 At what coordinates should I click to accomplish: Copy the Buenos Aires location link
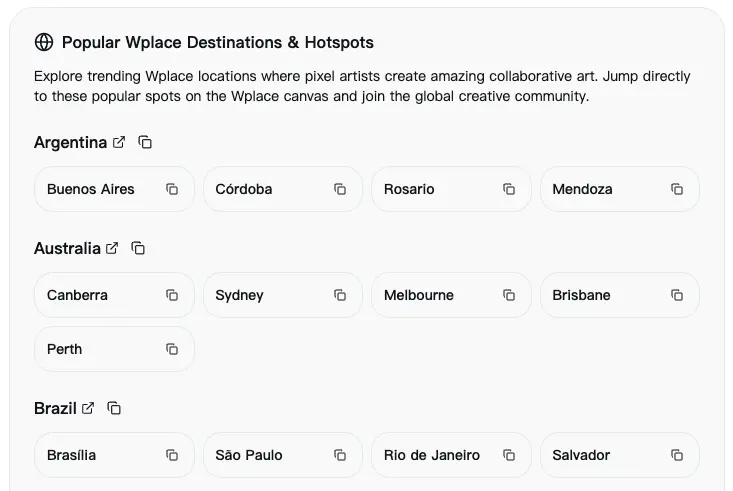tap(172, 189)
